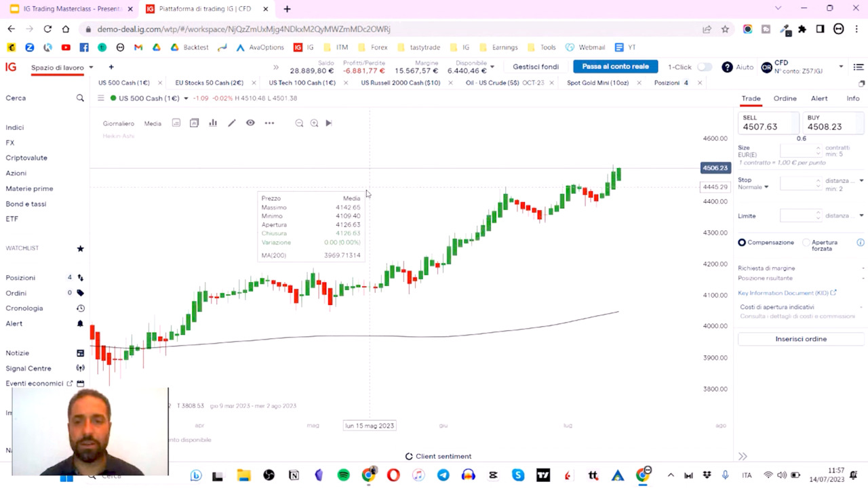Open more chart options (three dots)

pos(269,123)
